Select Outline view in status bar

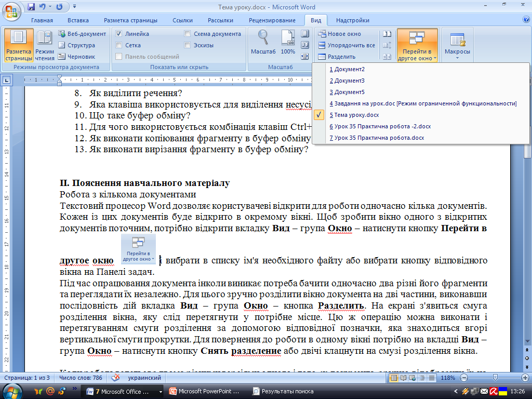click(x=422, y=378)
